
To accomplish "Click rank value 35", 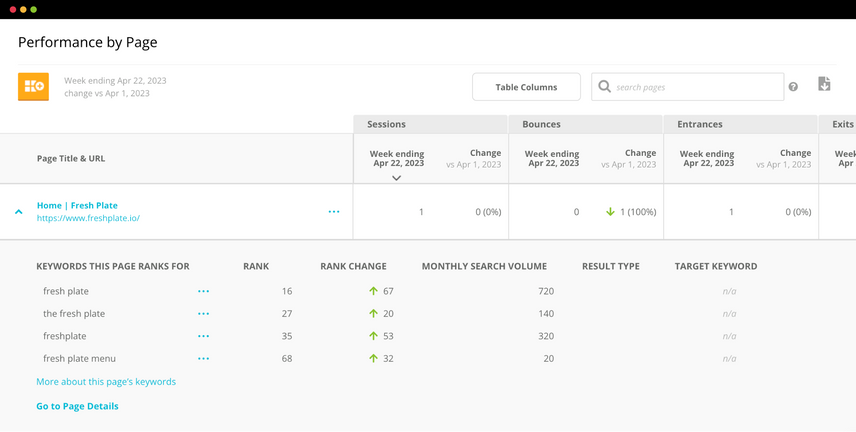I will pyautogui.click(x=287, y=336).
